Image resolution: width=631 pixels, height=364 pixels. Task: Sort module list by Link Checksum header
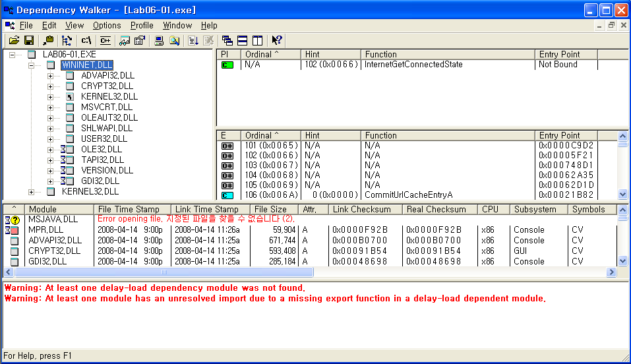[x=365, y=210]
